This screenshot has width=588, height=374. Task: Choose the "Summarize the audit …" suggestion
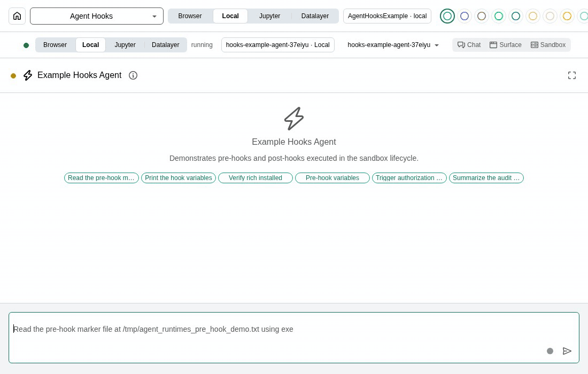pos(486,178)
